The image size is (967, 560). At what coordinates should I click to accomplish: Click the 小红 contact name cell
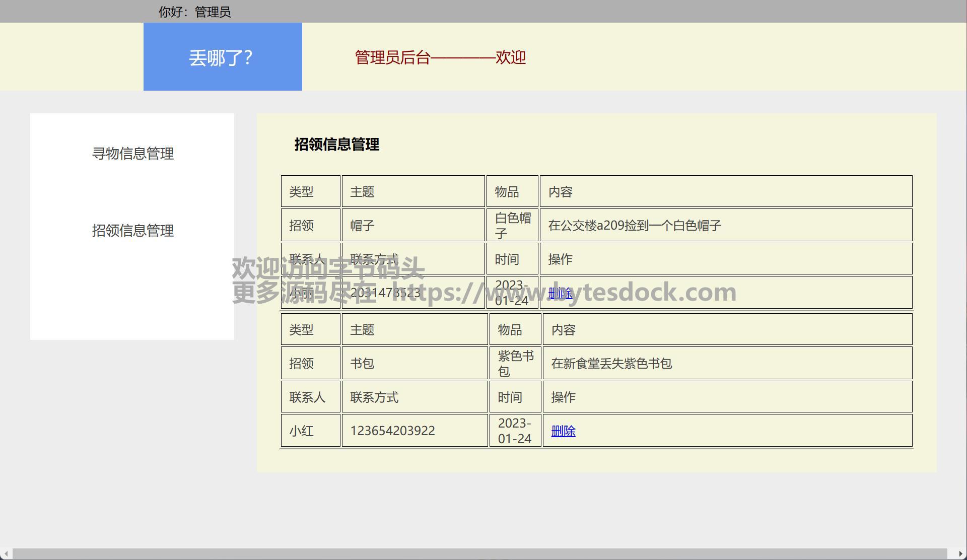coord(302,431)
